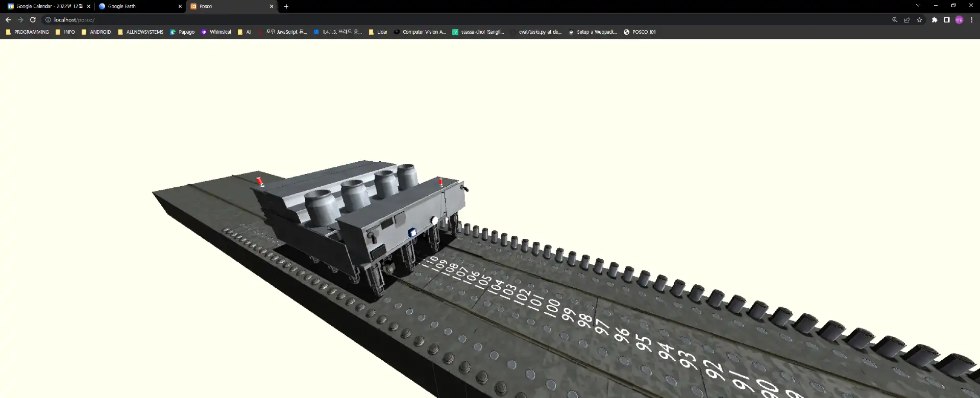Reload the localhost/posco page
Image resolution: width=980 pixels, height=398 pixels.
[33, 20]
